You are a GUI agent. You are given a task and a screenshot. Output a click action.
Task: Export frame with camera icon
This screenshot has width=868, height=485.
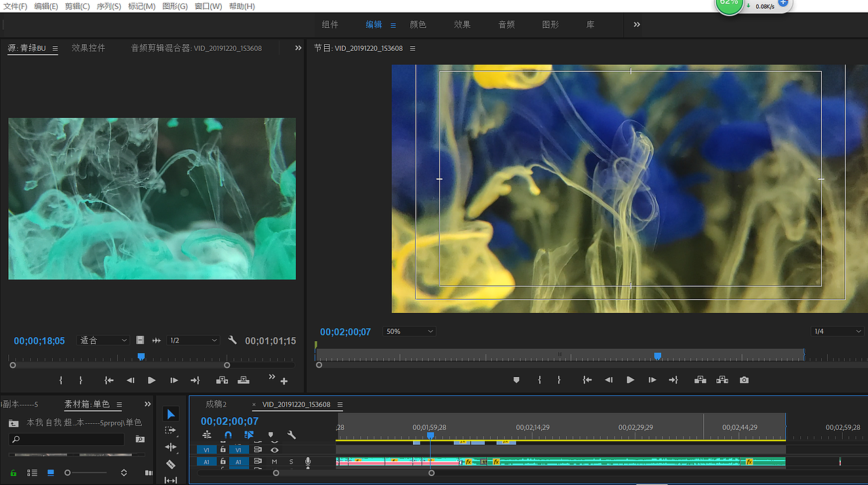tap(745, 380)
